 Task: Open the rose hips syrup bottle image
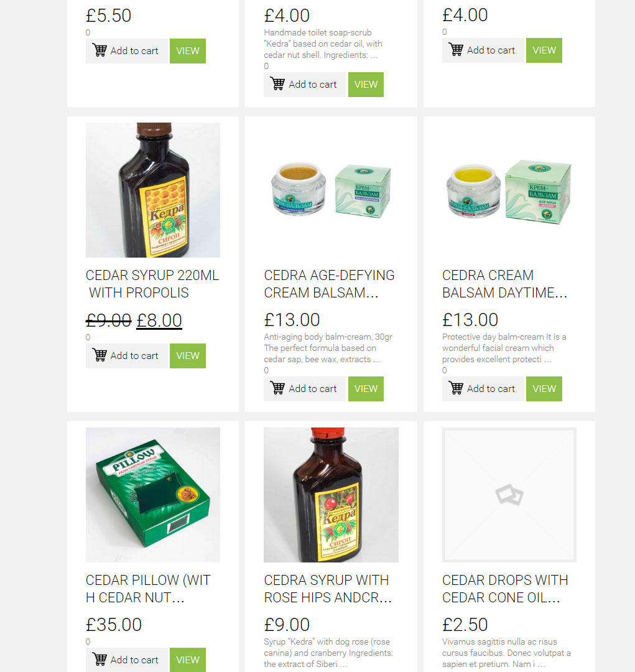[331, 495]
